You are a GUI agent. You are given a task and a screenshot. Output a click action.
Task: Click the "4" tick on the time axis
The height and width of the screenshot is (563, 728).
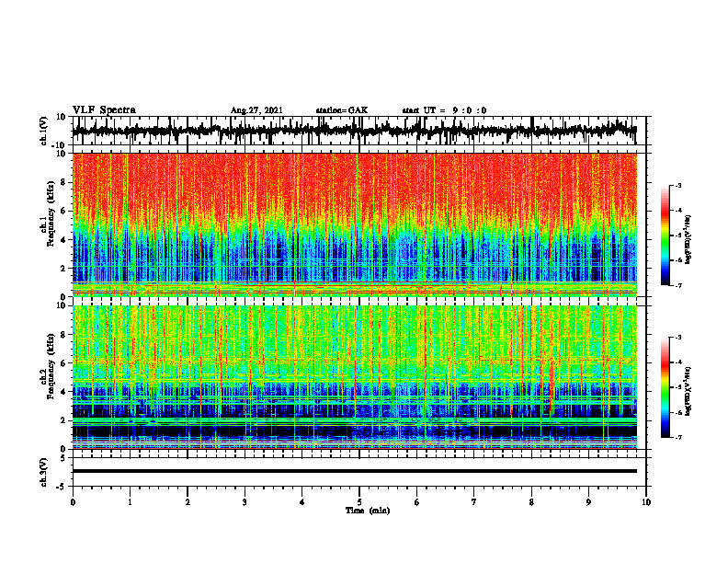302,502
